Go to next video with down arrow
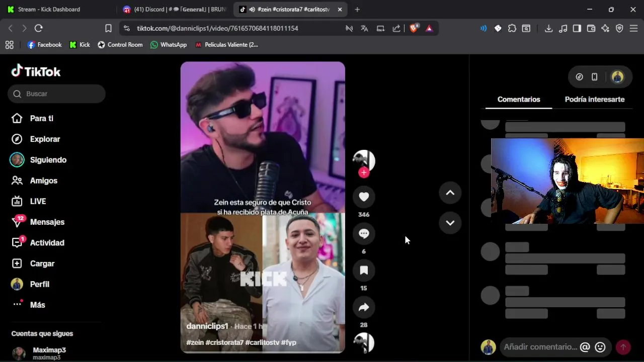Viewport: 644px width, 362px height. coord(450,223)
